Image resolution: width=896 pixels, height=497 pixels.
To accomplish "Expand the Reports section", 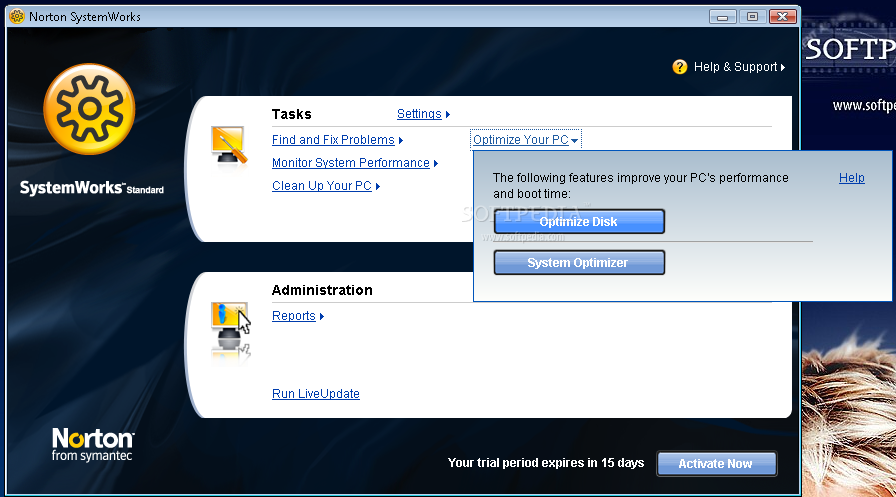I will coord(298,316).
